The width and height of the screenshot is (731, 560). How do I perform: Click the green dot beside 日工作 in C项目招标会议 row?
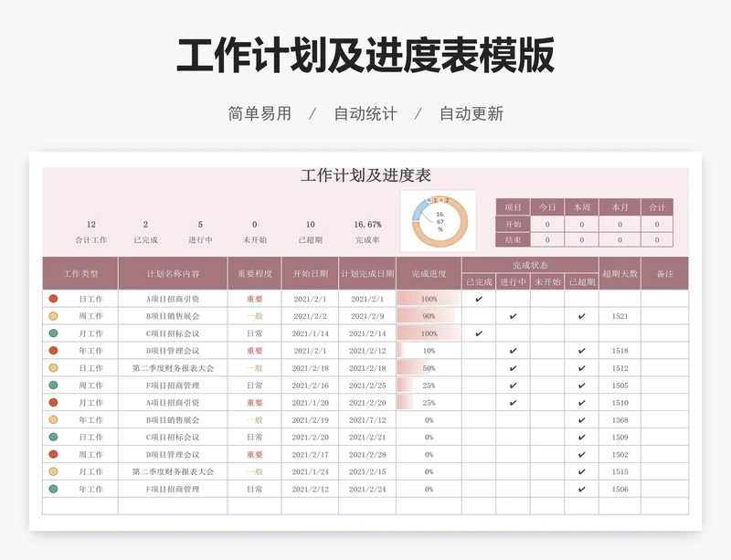click(x=53, y=437)
